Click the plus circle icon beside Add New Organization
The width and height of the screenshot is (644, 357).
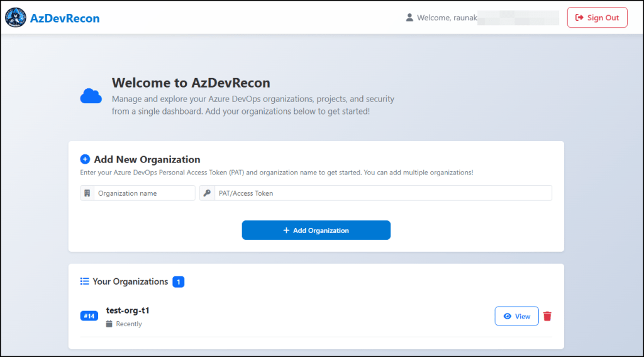pyautogui.click(x=85, y=159)
